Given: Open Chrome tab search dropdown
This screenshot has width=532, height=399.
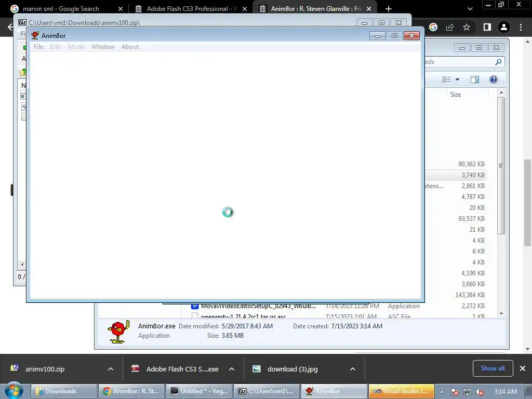Looking at the screenshot, I should tap(470, 9).
